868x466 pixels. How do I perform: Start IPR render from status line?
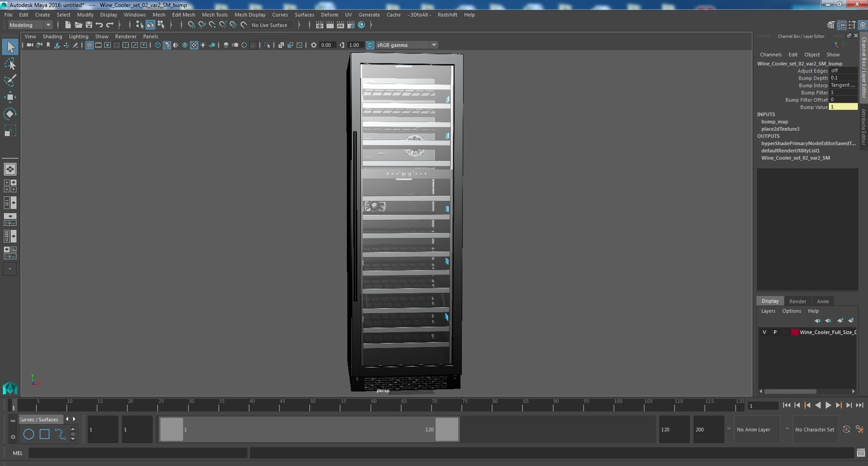point(340,25)
